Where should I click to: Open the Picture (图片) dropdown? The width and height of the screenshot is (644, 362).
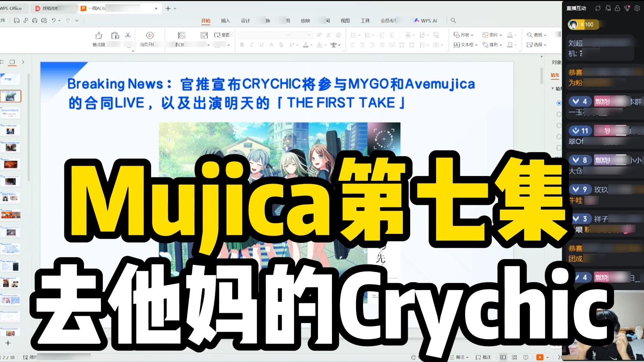[x=492, y=35]
